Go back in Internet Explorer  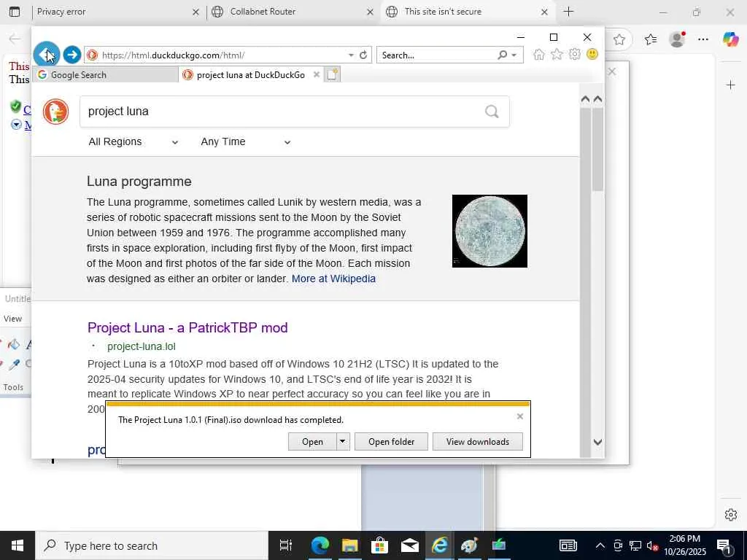tap(46, 54)
